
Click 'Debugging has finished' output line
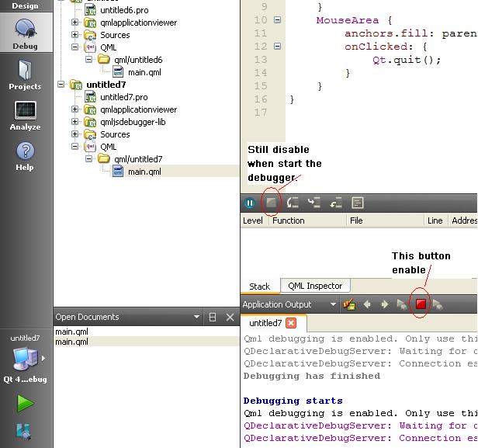click(x=312, y=376)
